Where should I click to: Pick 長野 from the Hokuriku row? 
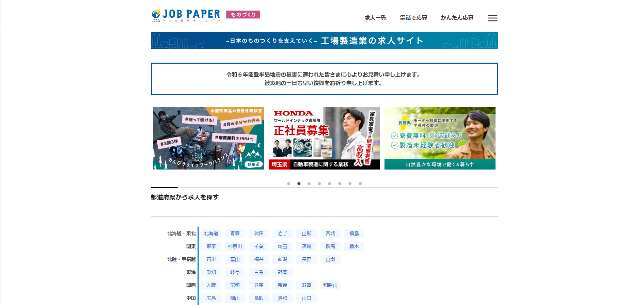[307, 259]
